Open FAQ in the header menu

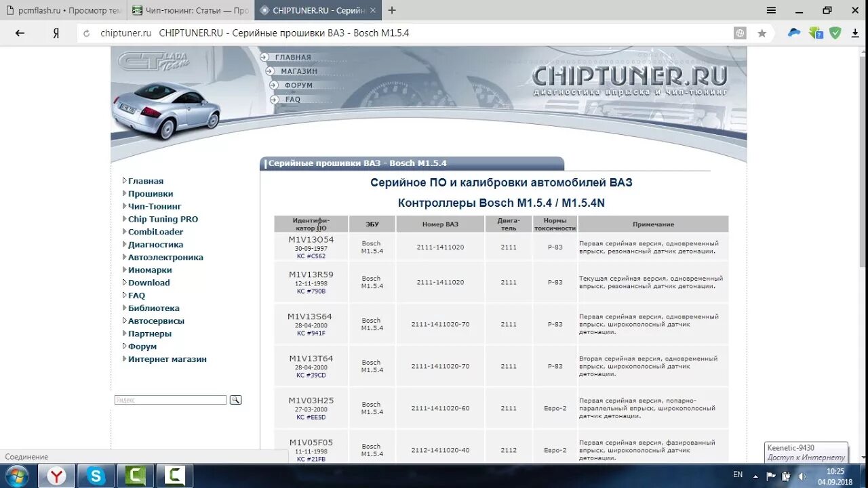(x=293, y=100)
